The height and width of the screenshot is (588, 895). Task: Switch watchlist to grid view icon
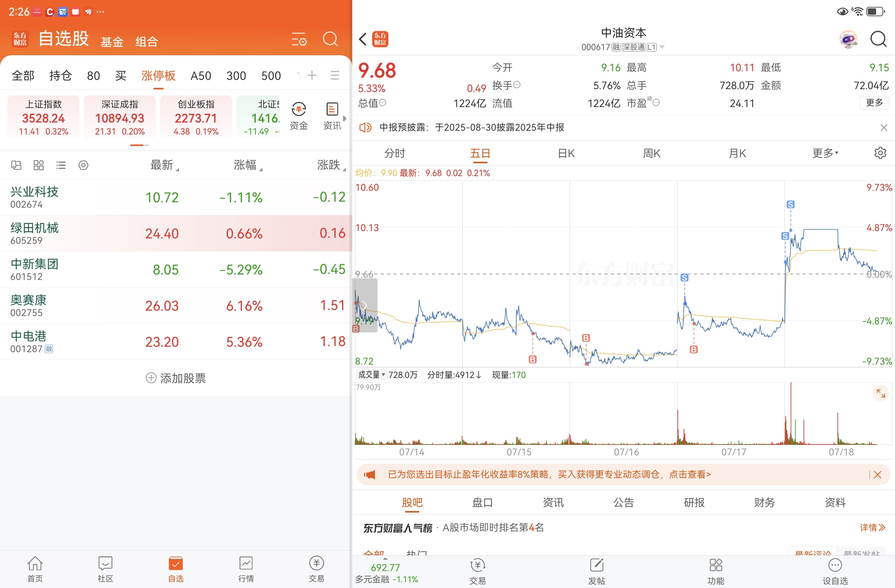click(39, 165)
